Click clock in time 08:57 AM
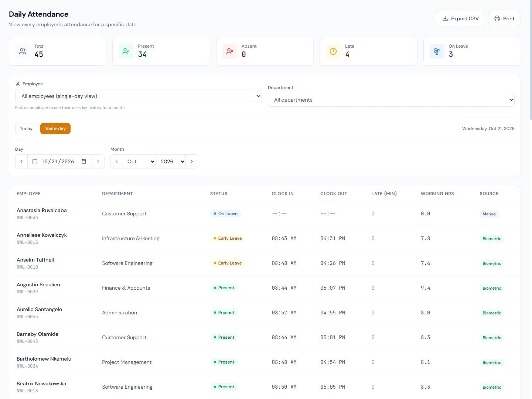 (284, 313)
